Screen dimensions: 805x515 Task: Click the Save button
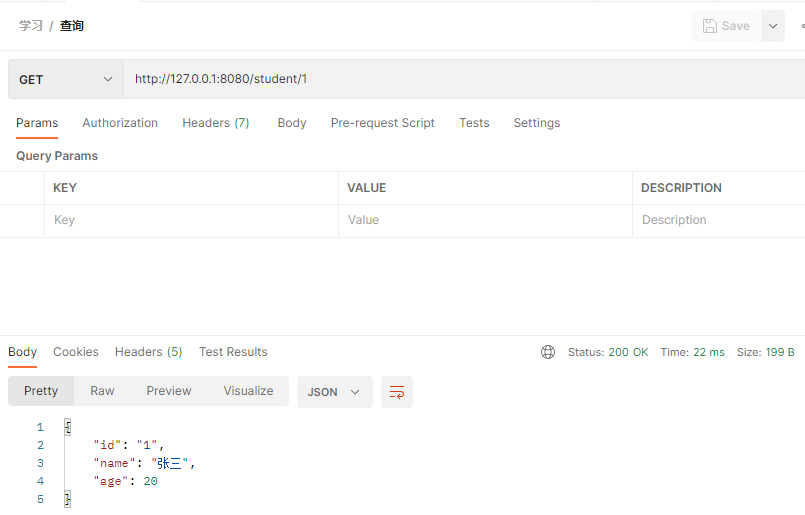pyautogui.click(x=726, y=26)
